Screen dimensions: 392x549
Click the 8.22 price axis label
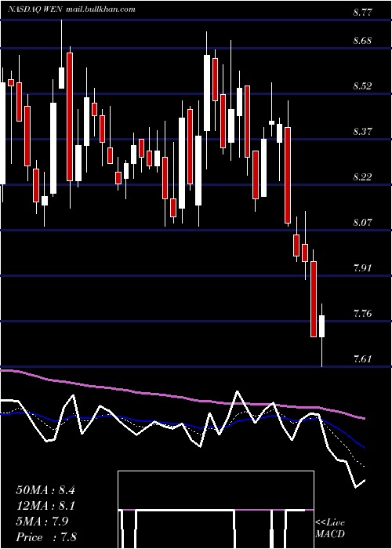(362, 176)
